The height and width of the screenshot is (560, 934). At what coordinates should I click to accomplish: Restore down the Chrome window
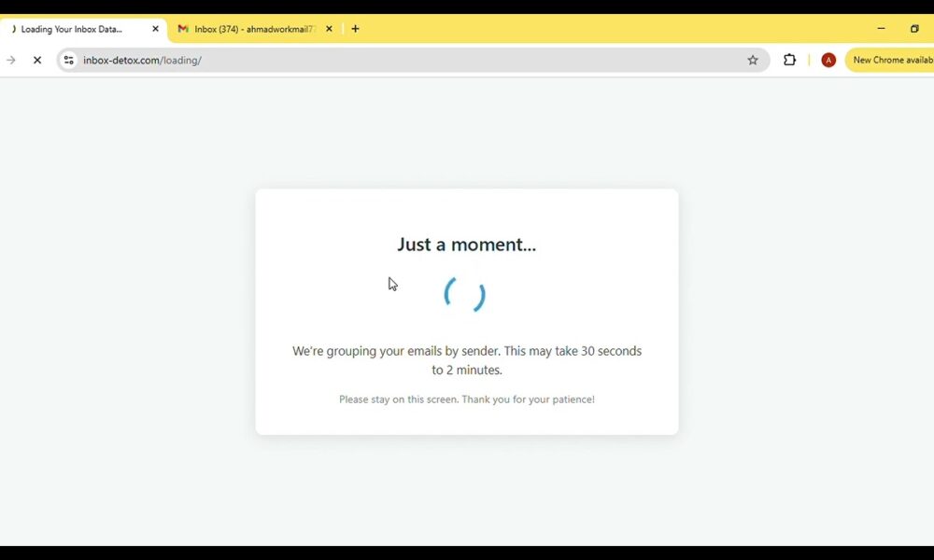(914, 29)
